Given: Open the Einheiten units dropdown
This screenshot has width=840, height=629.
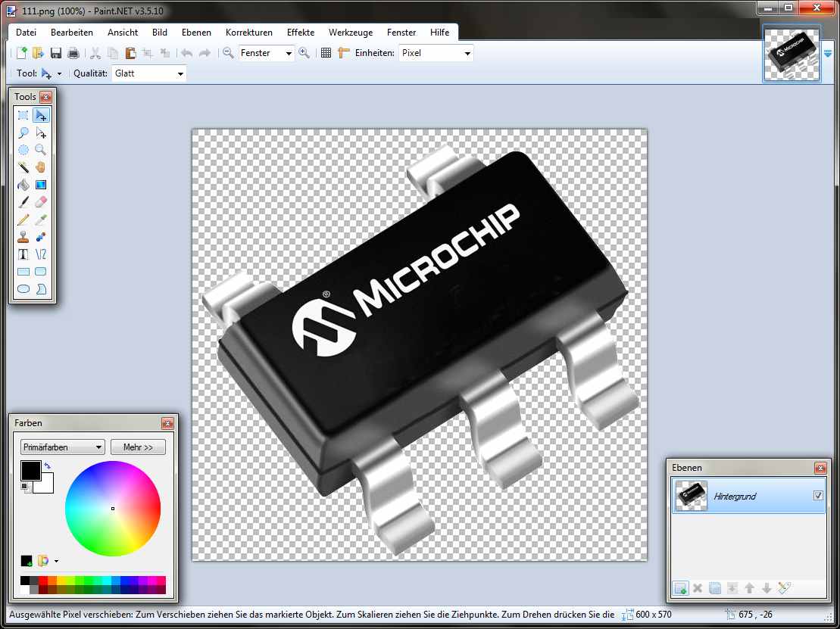Looking at the screenshot, I should pyautogui.click(x=436, y=53).
